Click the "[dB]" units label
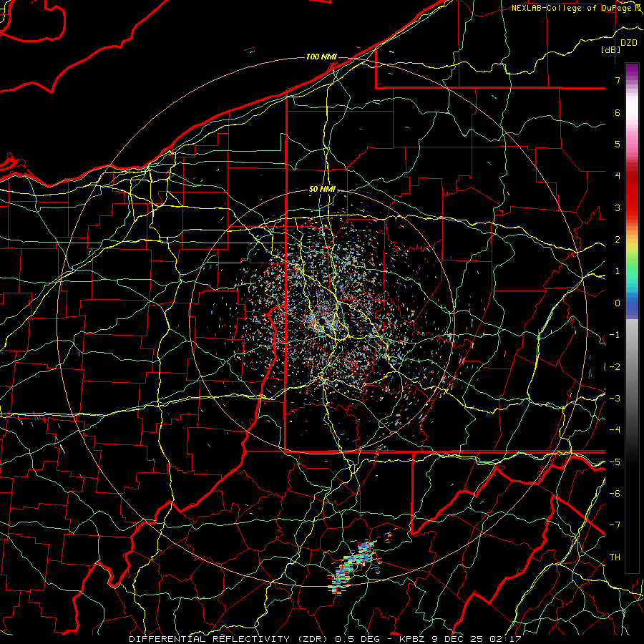This screenshot has width=644, height=644. click(x=611, y=49)
